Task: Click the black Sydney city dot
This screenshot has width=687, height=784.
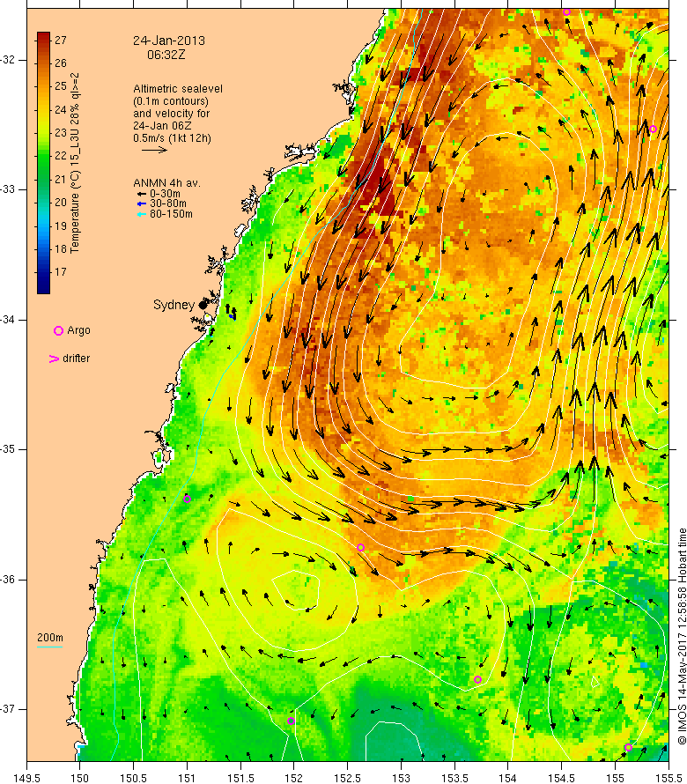Action: pyautogui.click(x=203, y=305)
